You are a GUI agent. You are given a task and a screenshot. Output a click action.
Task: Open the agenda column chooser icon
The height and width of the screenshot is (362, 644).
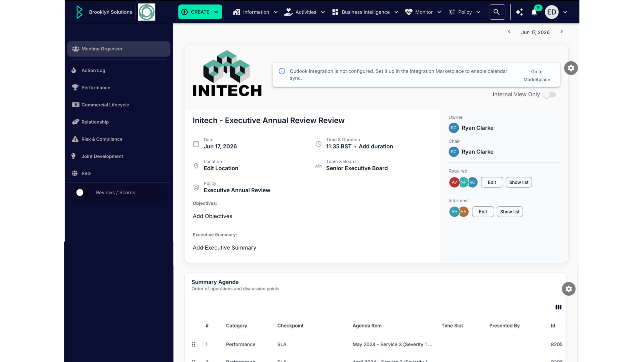pos(558,307)
